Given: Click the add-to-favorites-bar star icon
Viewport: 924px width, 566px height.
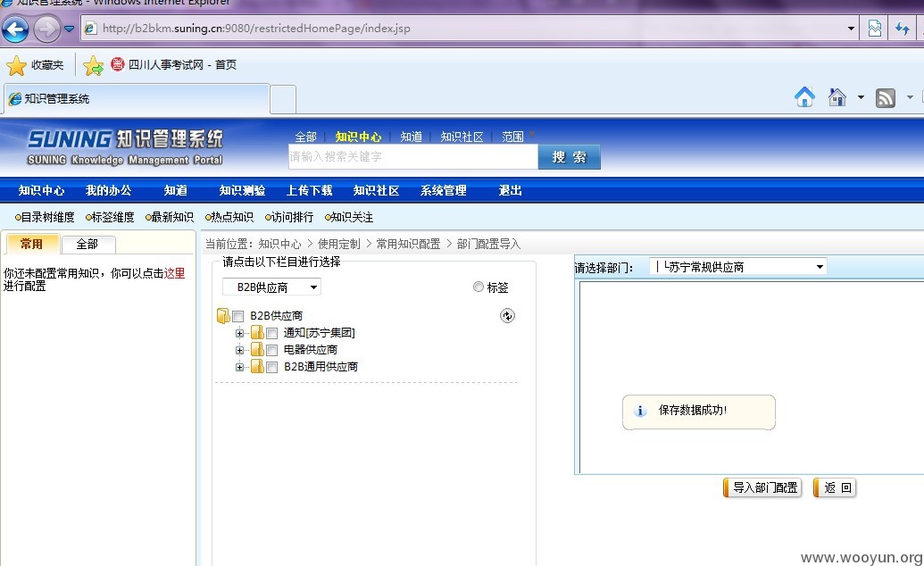Looking at the screenshot, I should point(93,65).
